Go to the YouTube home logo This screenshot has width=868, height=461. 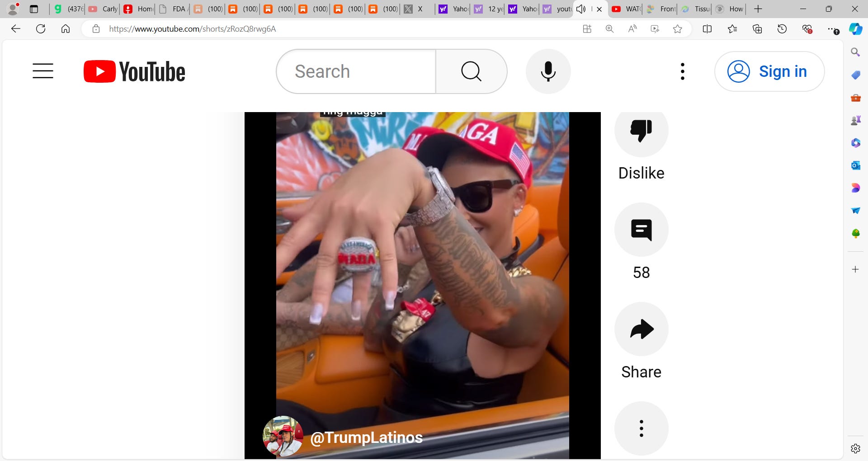pos(134,71)
